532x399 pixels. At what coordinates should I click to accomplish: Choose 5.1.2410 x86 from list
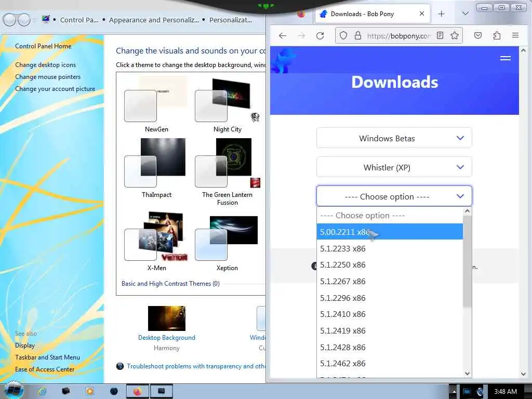390,314
